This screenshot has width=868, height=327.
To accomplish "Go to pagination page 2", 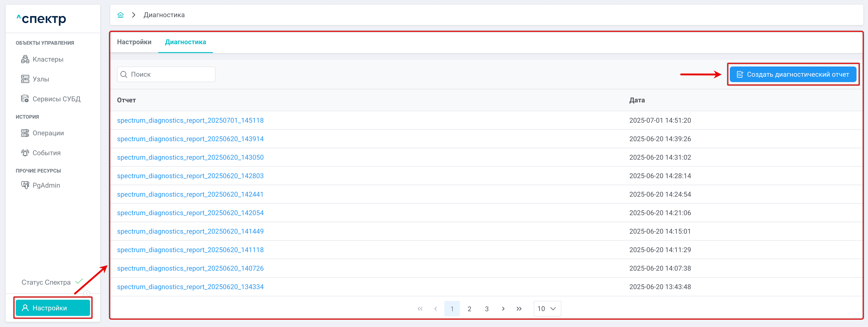I will (469, 309).
